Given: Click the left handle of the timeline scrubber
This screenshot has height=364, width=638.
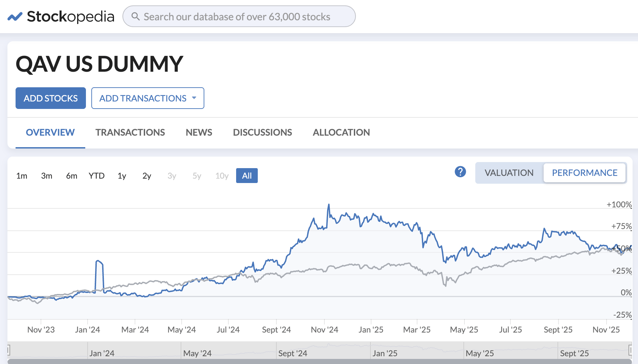Looking at the screenshot, I should 8,349.
